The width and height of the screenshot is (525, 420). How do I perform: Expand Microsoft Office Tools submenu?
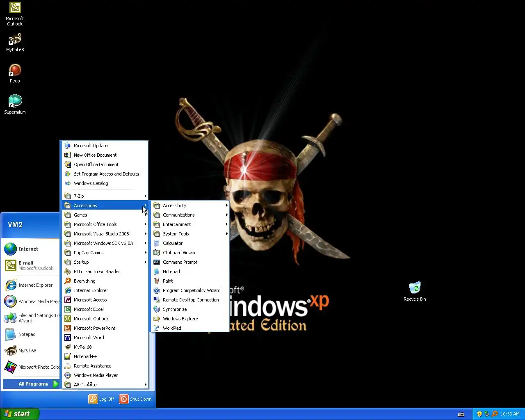[105, 224]
